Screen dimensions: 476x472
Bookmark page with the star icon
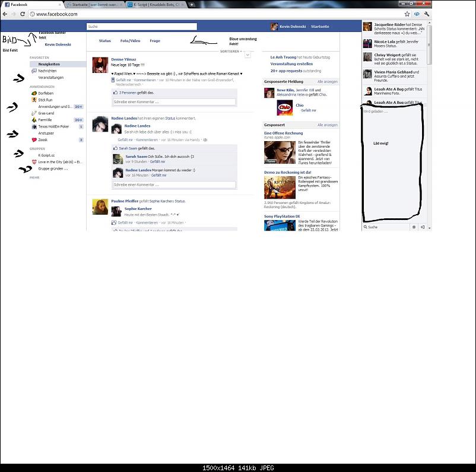click(x=407, y=14)
